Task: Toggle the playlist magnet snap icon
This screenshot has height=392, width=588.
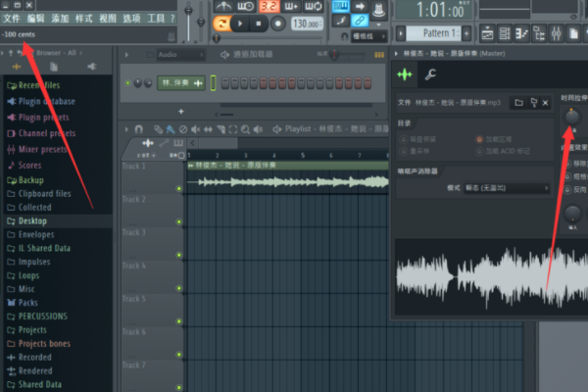Action: (139, 129)
